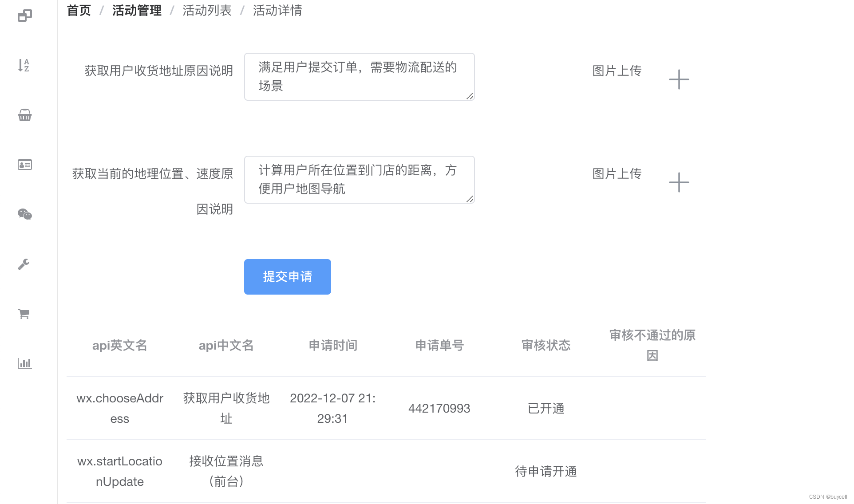Click application number 442170993
The height and width of the screenshot is (504, 854).
tap(439, 408)
